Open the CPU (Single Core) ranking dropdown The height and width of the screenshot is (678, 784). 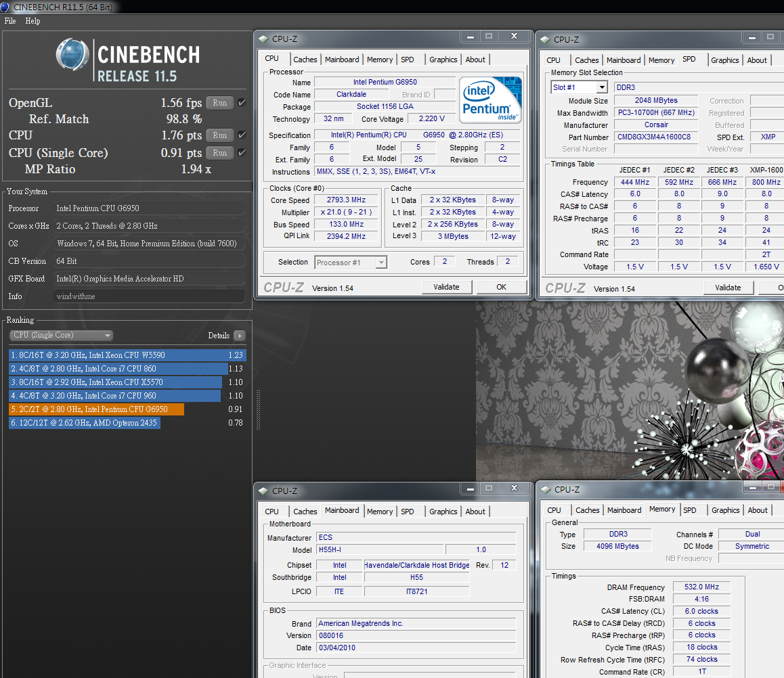(61, 336)
